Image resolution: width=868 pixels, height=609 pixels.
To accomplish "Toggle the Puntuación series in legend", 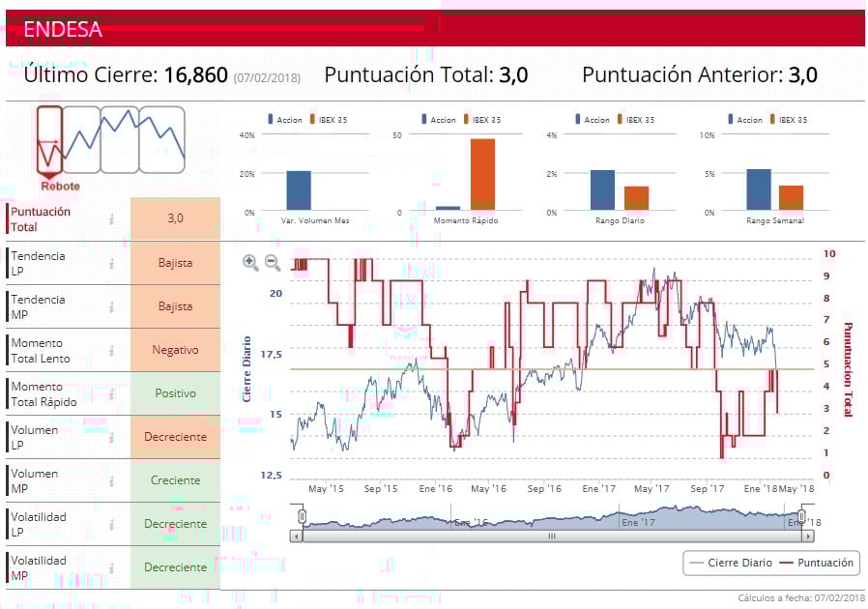I will coord(817,563).
